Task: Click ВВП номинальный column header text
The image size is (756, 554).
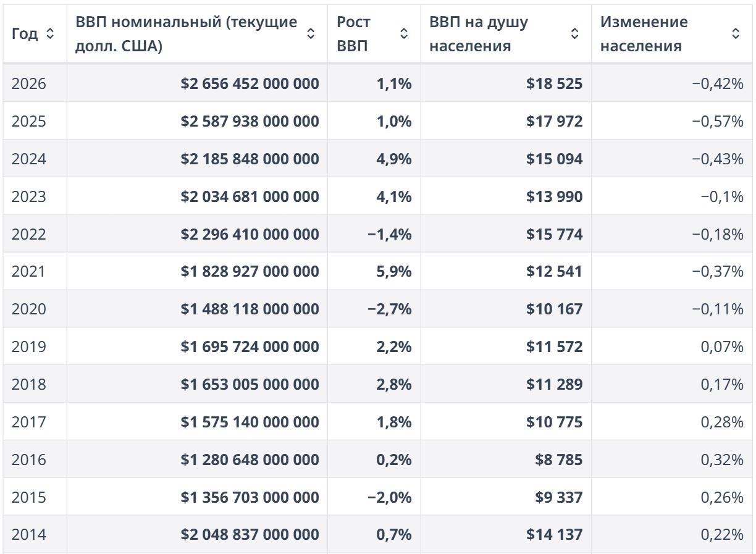Action: point(186,34)
